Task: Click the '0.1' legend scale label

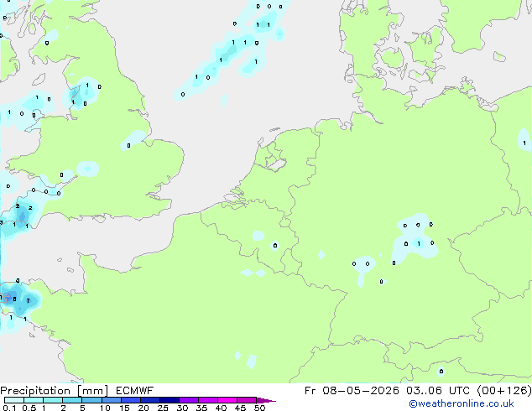Action: pos(9,408)
